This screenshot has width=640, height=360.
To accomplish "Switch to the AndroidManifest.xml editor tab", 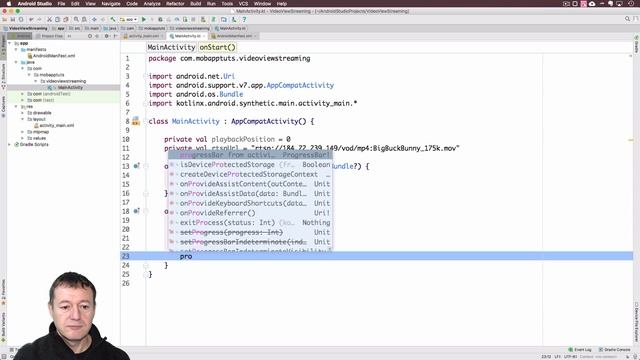I will click(234, 36).
